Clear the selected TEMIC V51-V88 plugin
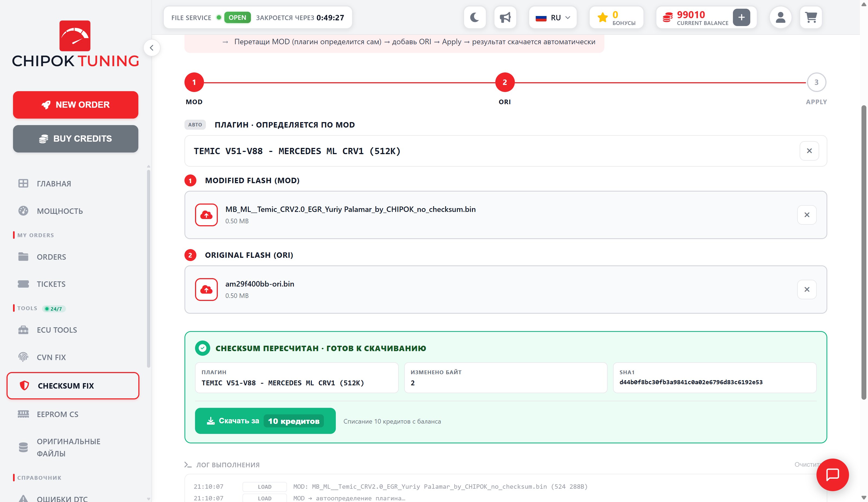 809,151
